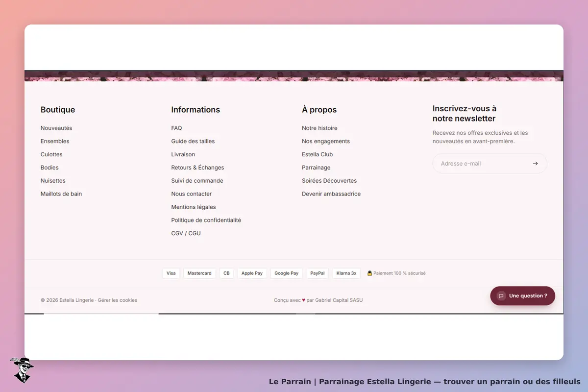Open Maillots de bain link
588x392 pixels.
click(x=61, y=194)
